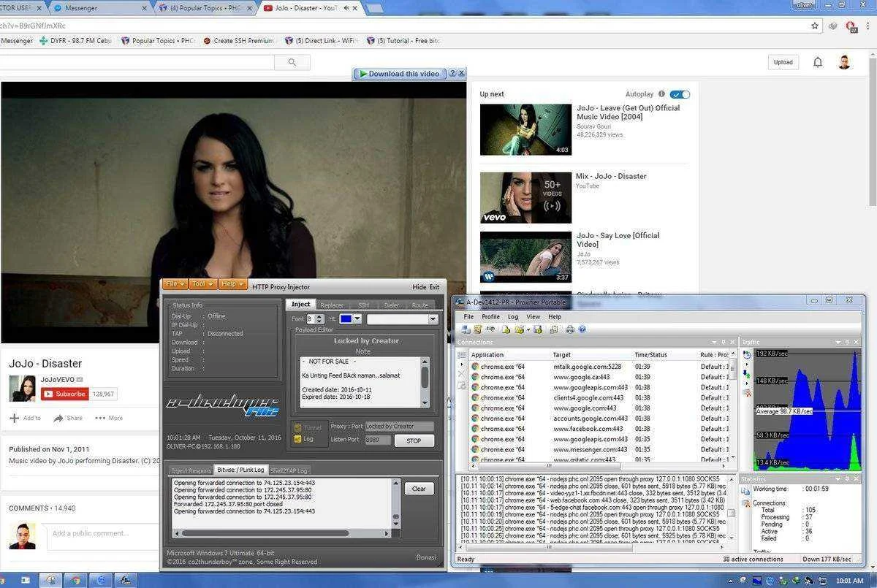
Task: Click red Subscribe button for JoJoVEVO
Action: click(x=65, y=394)
